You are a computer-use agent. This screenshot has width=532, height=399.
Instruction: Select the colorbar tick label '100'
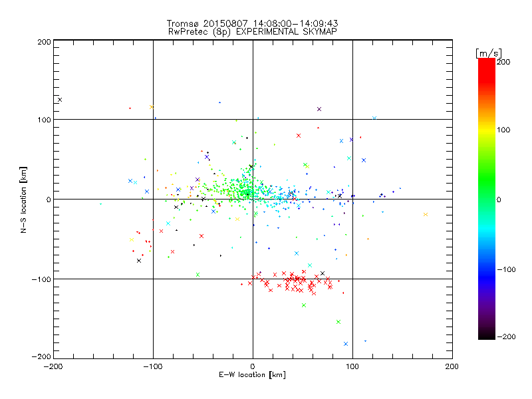coord(503,130)
